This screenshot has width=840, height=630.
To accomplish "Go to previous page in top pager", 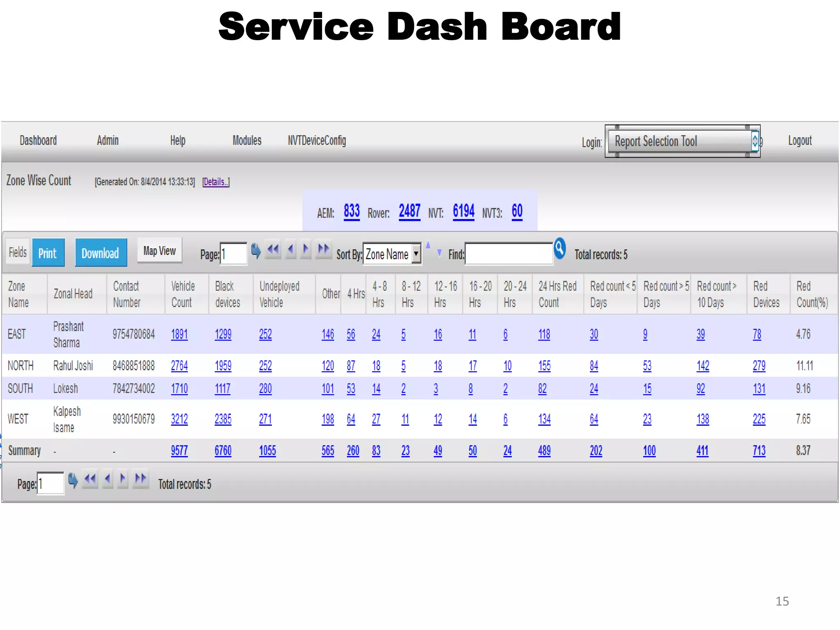I will (291, 249).
